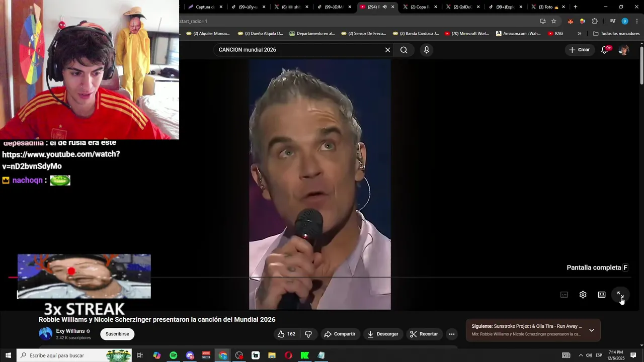Open the Chrome three-dot menu

[x=637, y=21]
